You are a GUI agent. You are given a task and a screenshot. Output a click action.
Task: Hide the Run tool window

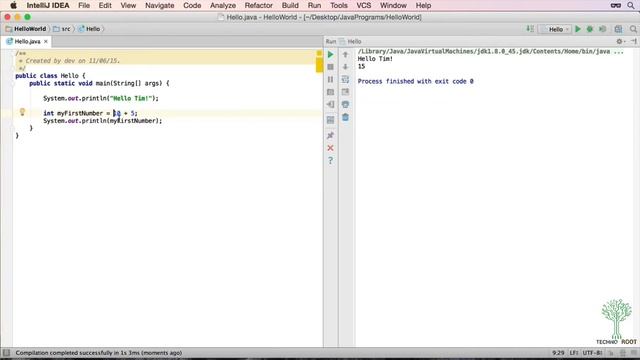[x=634, y=41]
